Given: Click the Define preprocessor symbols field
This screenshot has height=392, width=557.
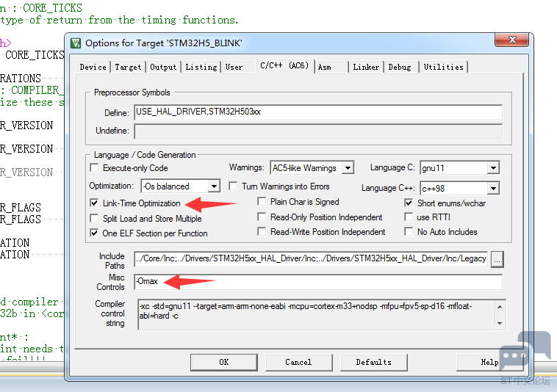Looking at the screenshot, I should (318, 112).
